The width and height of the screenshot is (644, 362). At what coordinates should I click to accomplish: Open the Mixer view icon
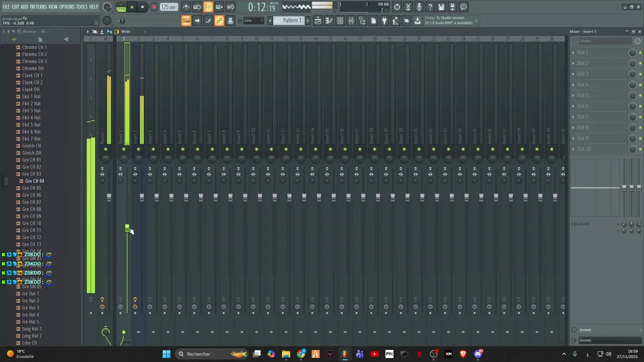click(351, 21)
